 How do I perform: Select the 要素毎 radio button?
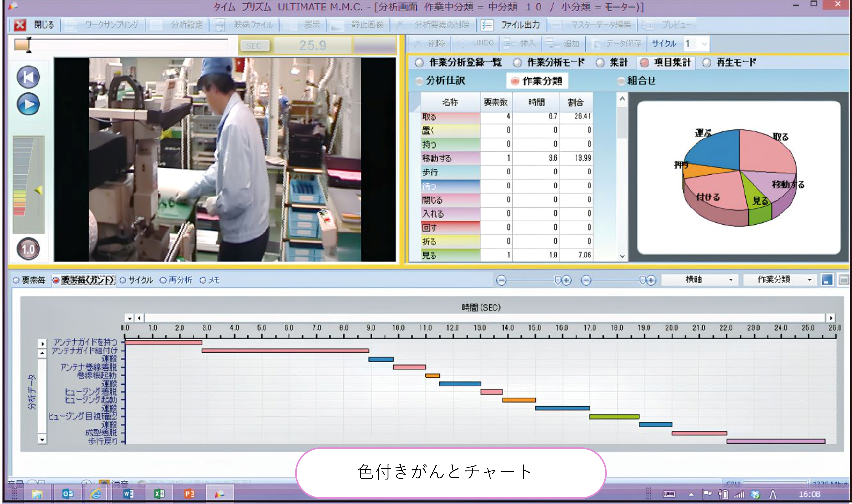pyautogui.click(x=16, y=280)
